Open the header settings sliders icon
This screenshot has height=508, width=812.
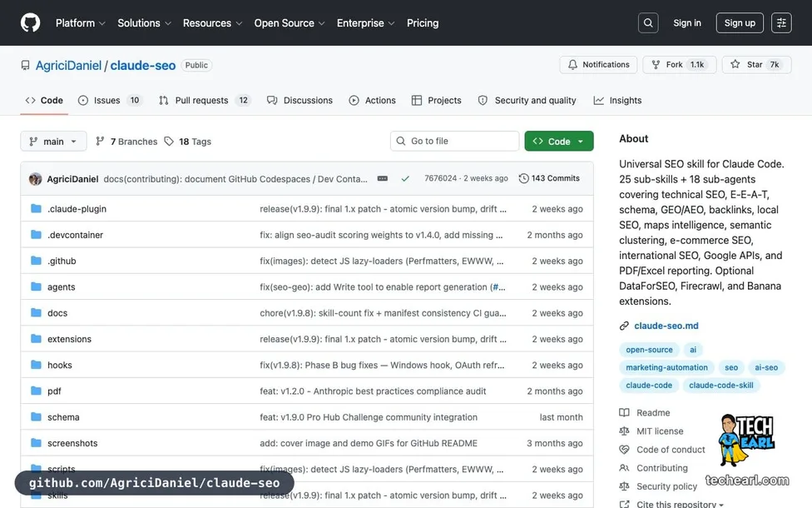(781, 22)
